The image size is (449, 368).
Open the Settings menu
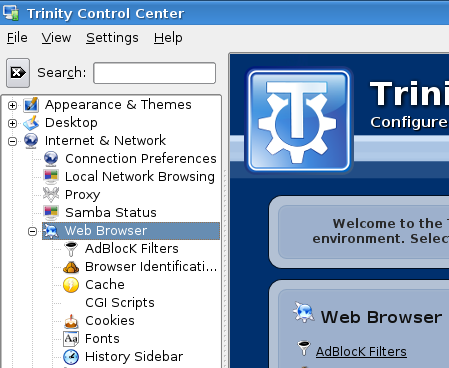point(112,38)
